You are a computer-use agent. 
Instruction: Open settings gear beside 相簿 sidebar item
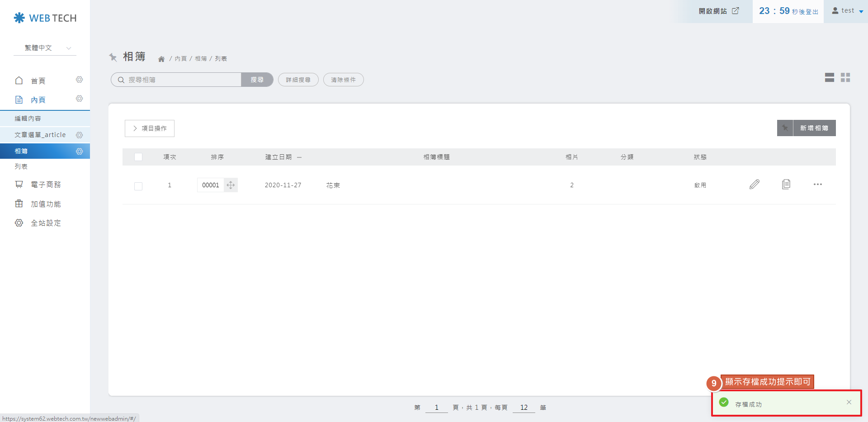[x=80, y=151]
